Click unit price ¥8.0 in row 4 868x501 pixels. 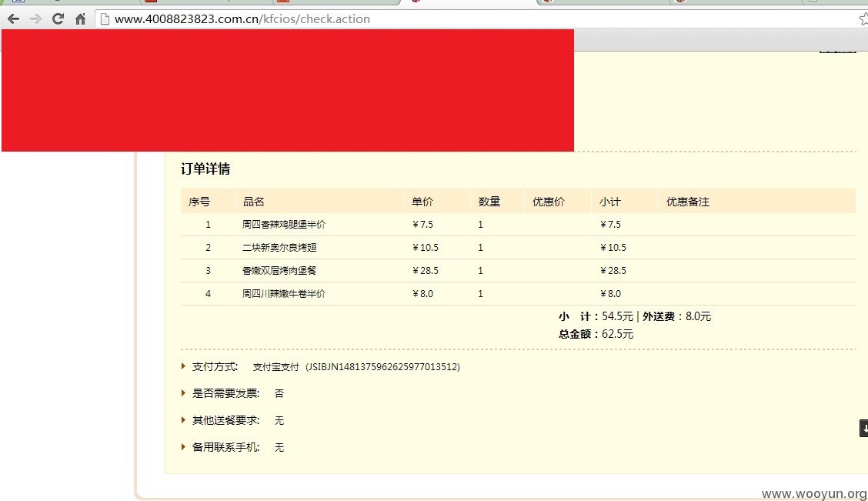[x=423, y=293]
